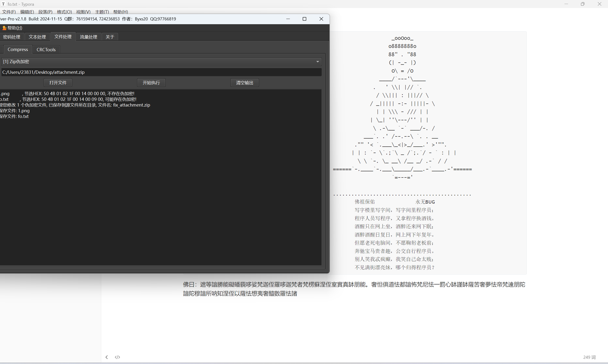Open Typora 文件(F) menu
The height and width of the screenshot is (364, 608).
coord(9,12)
